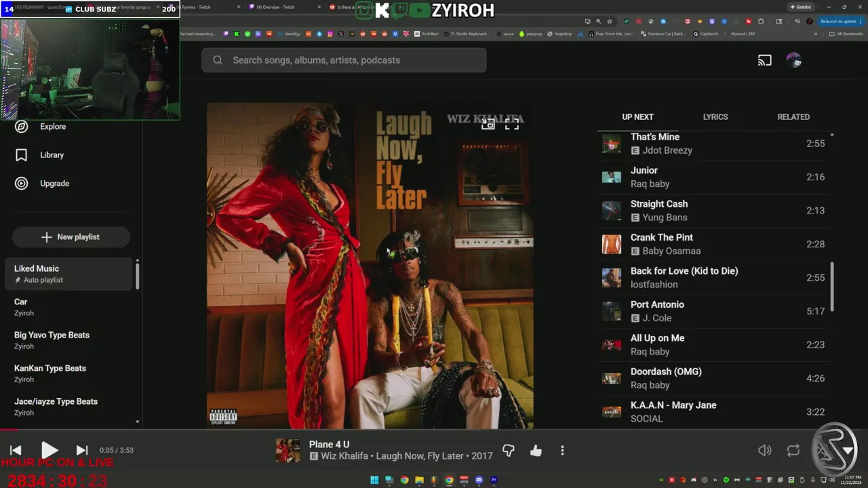The height and width of the screenshot is (488, 868).
Task: Play K.A.A.N - Mary Jane from queue
Action: [x=713, y=411]
